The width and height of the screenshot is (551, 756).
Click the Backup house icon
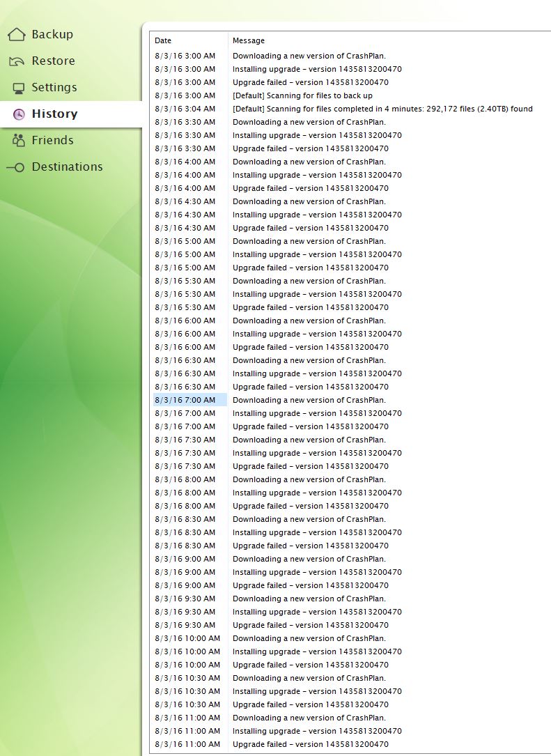(17, 34)
